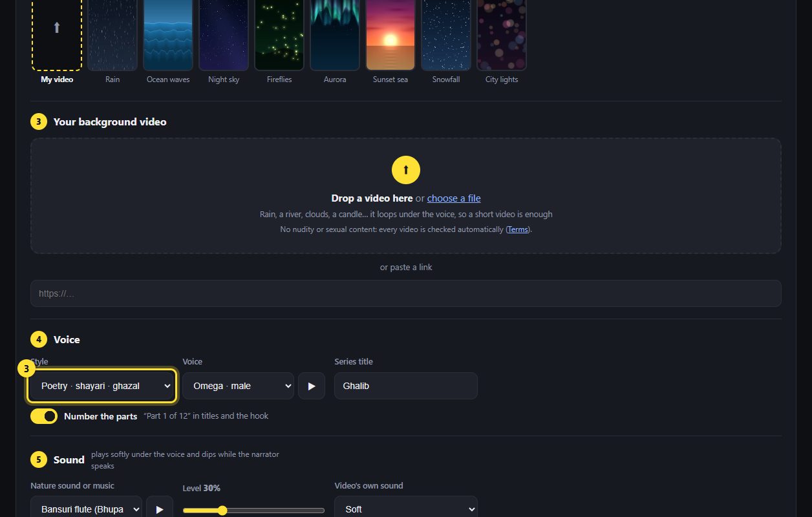Screen dimensions: 812x517
Task: Focus the paste-a-link URL field
Action: 406,293
